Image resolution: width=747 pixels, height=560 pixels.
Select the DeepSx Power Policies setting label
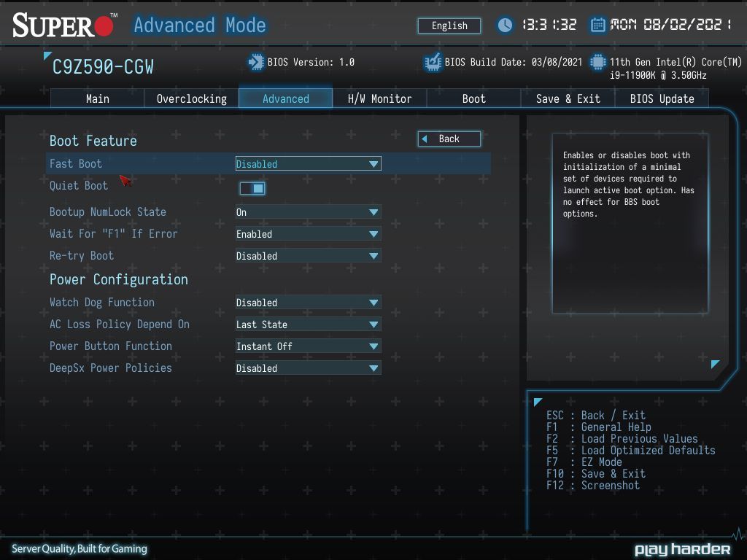[x=111, y=368]
